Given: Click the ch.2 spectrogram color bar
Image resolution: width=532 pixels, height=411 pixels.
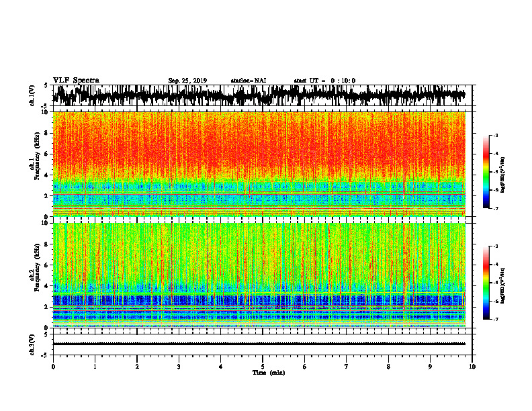Looking at the screenshot, I should 486,283.
